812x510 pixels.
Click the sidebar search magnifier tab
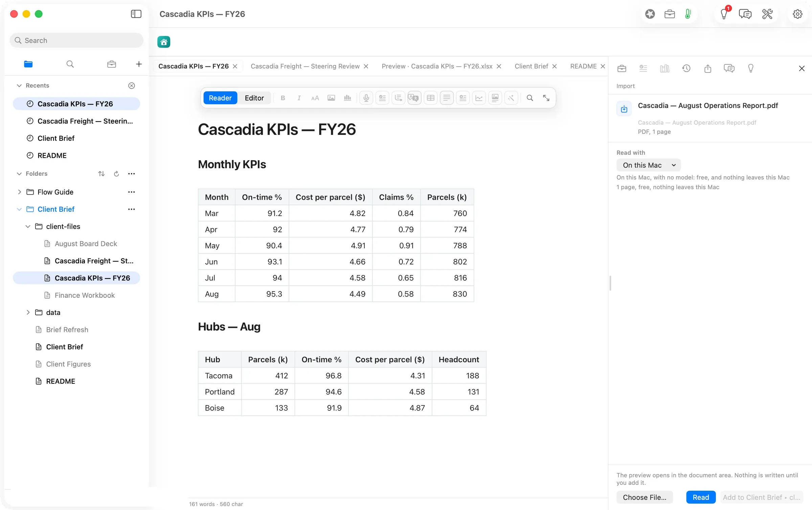click(x=70, y=64)
